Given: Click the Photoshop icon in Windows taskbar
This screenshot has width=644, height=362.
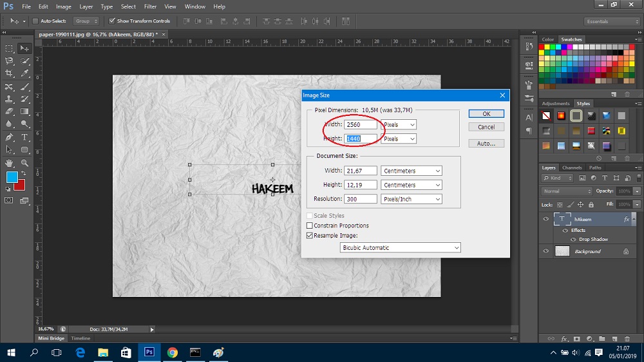Looking at the screenshot, I should point(149,352).
